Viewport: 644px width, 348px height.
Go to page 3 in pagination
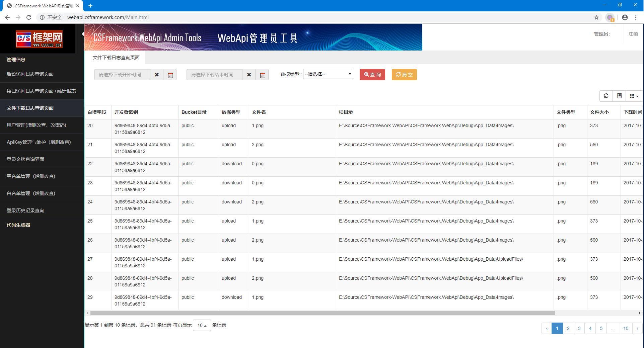[x=579, y=328]
